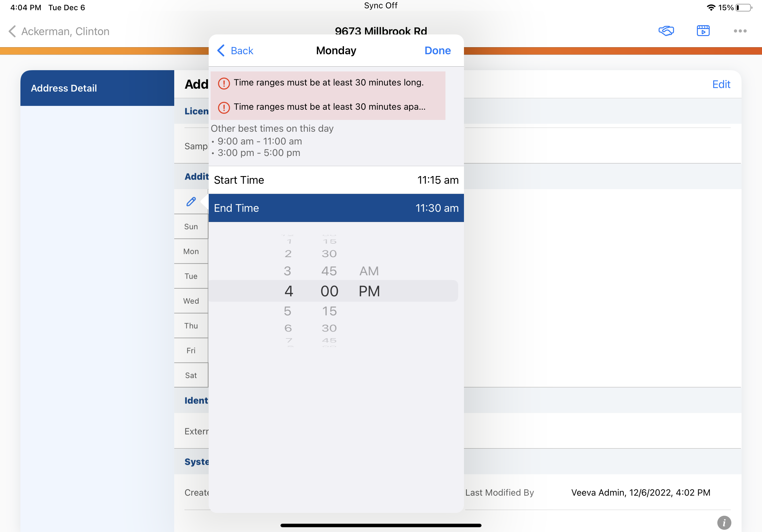The height and width of the screenshot is (532, 762).
Task: Open the three-dot more options menu
Action: pos(740,31)
